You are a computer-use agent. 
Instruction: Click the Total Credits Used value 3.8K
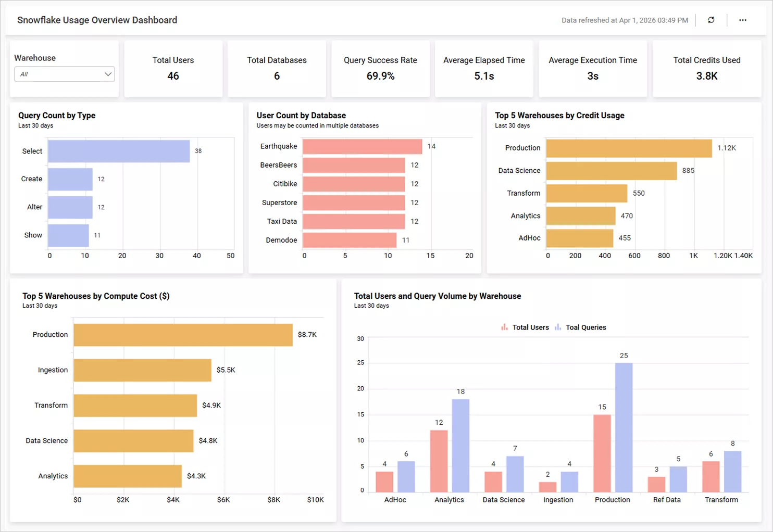click(707, 76)
